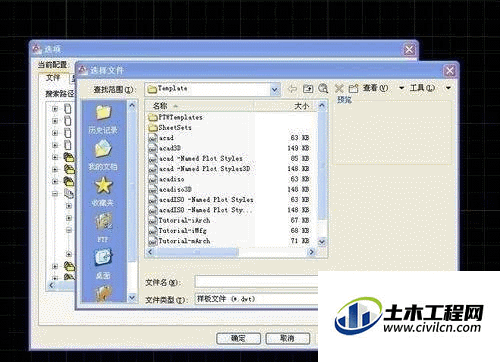Open the 工具(L) tools menu
This screenshot has width=500, height=362.
click(422, 88)
